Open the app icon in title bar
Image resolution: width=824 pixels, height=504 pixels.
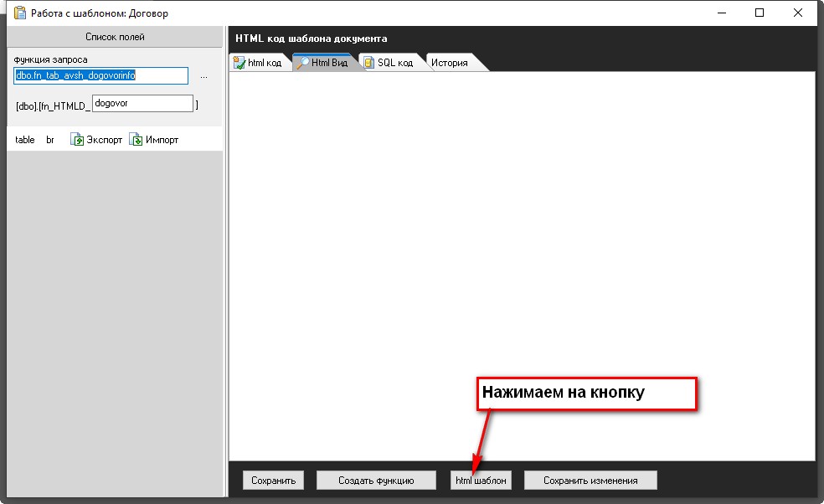click(19, 13)
